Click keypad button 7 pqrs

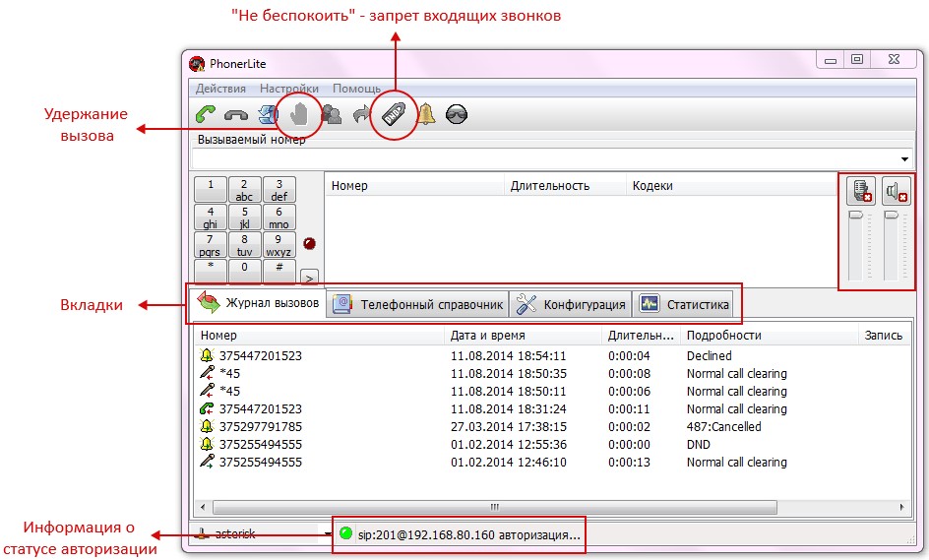(211, 245)
